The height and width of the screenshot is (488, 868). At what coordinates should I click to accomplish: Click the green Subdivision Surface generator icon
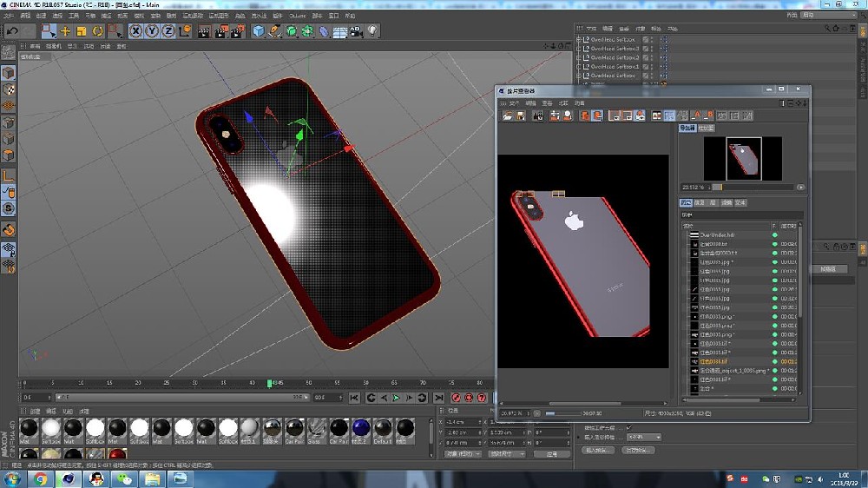[x=291, y=31]
